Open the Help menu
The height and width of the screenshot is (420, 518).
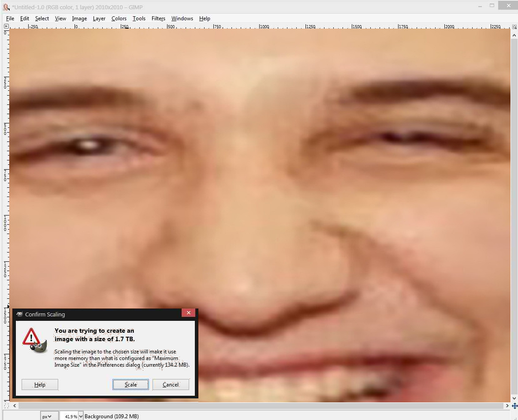205,19
